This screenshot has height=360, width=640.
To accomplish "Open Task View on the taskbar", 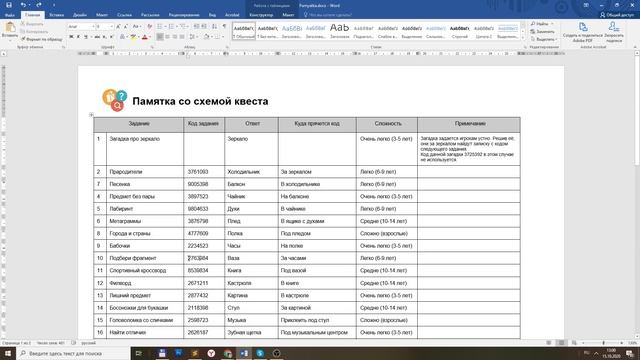I will coord(138,353).
